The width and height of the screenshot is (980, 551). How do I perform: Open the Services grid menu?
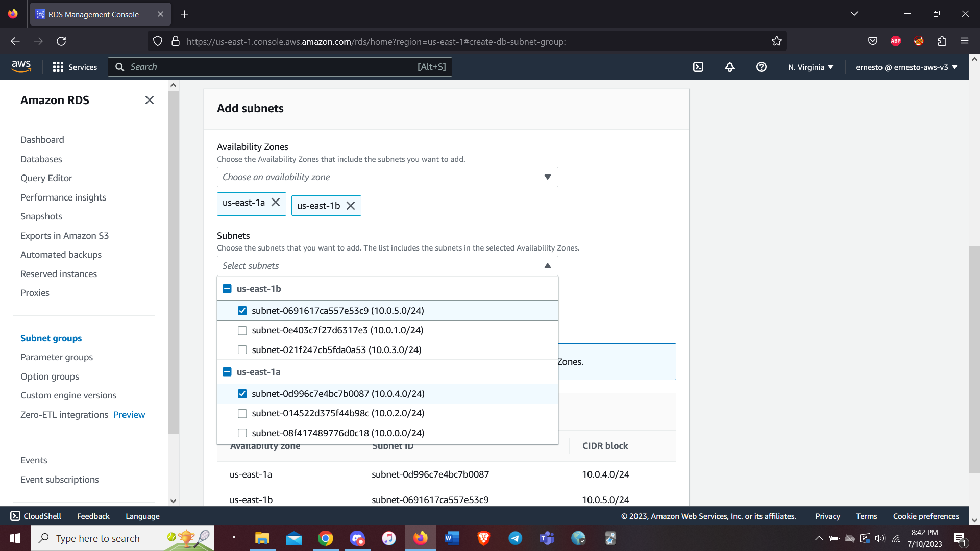(x=75, y=67)
